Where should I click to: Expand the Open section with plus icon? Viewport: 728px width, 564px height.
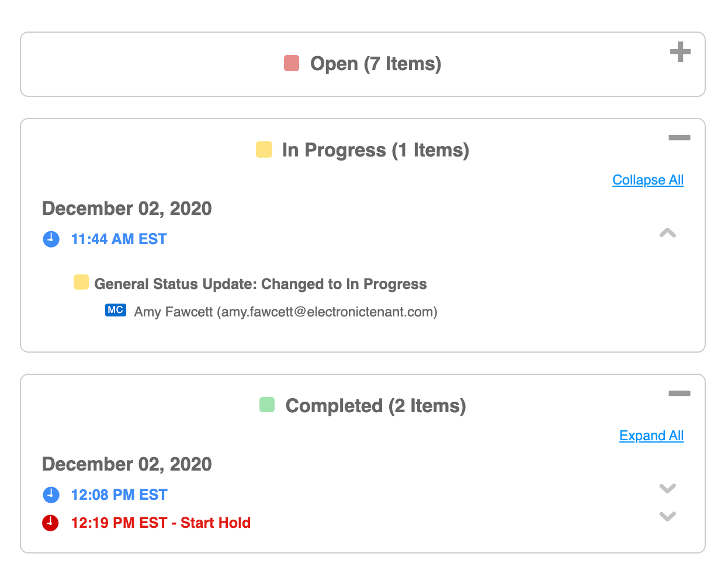(x=680, y=52)
